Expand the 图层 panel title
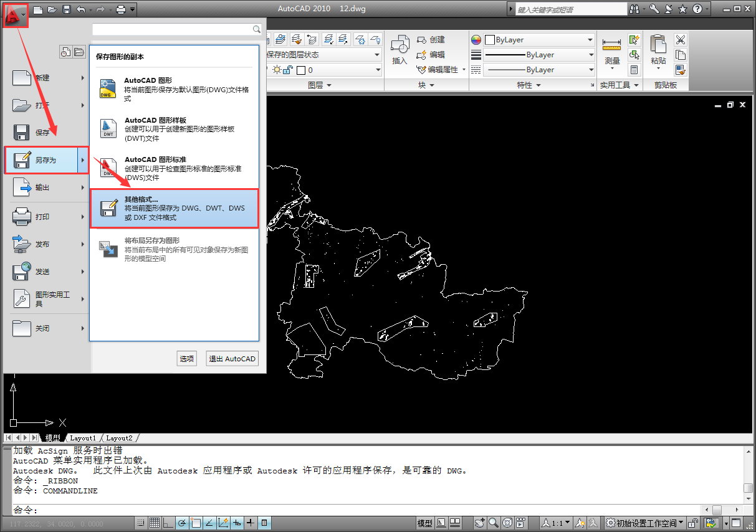The height and width of the screenshot is (532, 756). [320, 85]
